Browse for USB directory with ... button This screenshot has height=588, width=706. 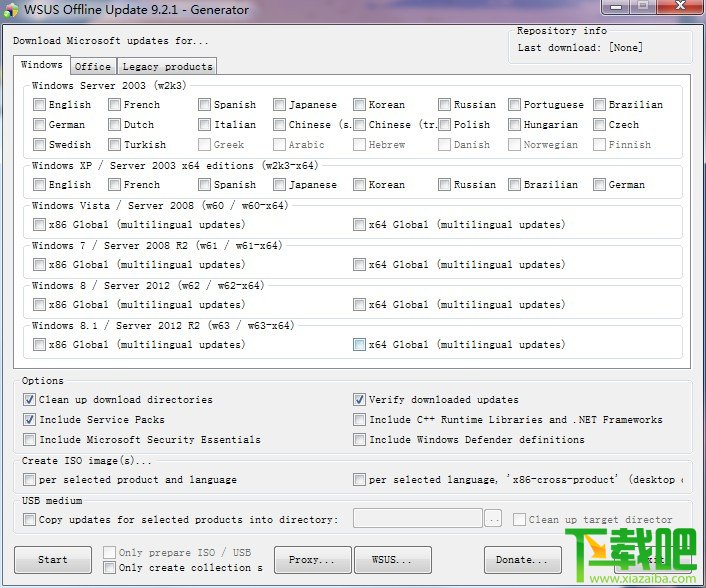pyautogui.click(x=493, y=519)
